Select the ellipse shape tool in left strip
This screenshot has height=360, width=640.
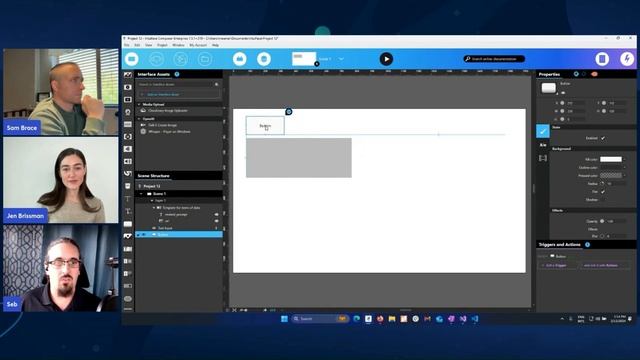128,298
